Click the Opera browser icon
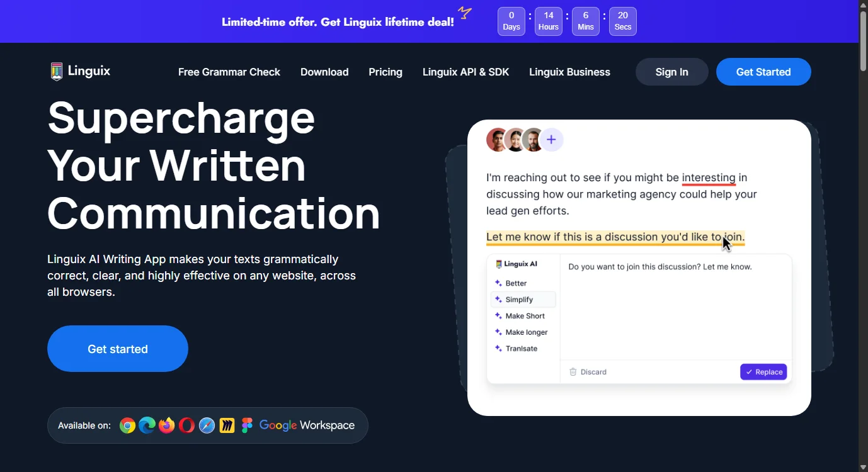The width and height of the screenshot is (868, 472). [x=186, y=426]
